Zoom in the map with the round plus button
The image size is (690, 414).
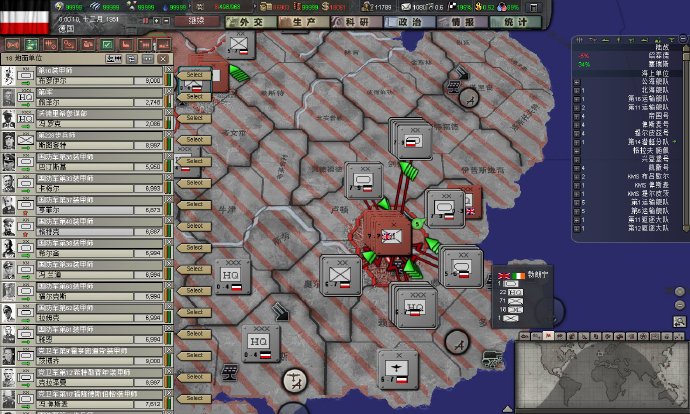click(x=680, y=291)
